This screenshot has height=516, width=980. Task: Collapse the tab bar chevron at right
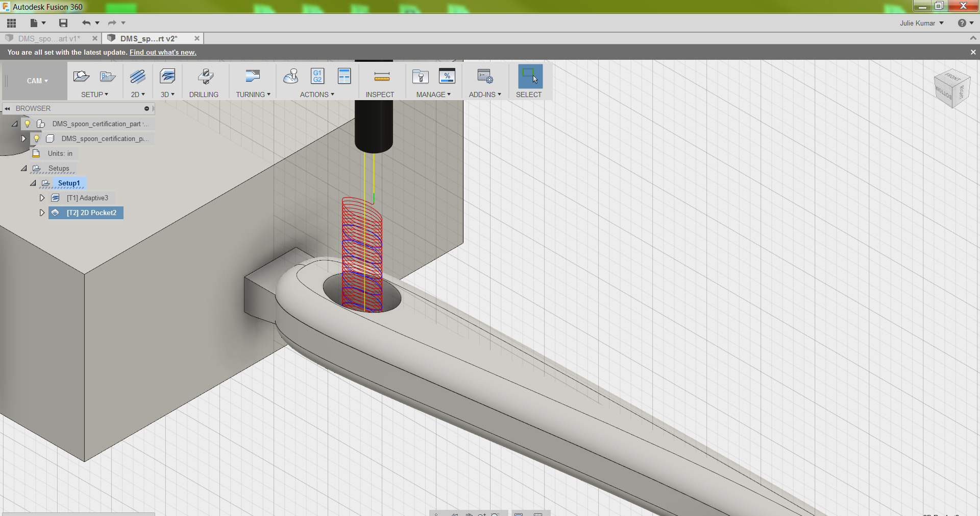[x=973, y=38]
